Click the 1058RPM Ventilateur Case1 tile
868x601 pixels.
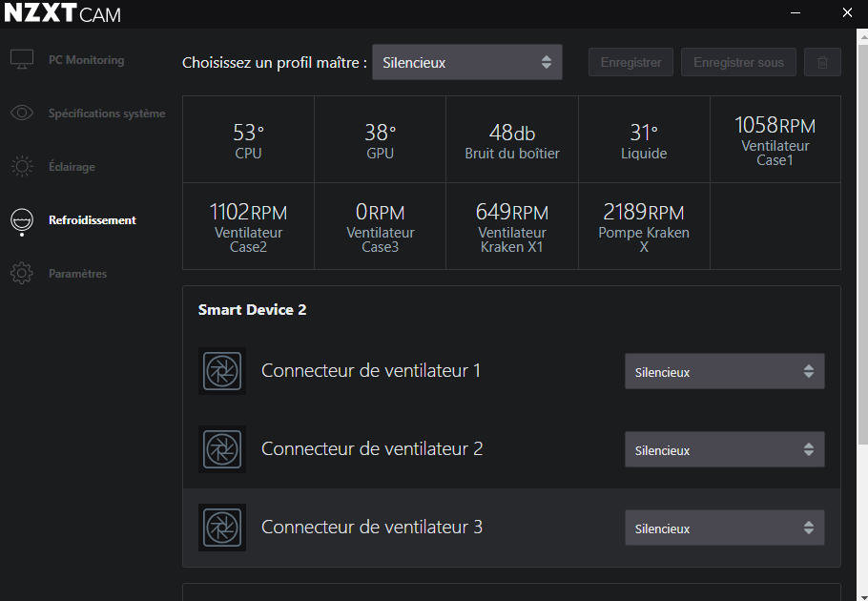coord(775,139)
